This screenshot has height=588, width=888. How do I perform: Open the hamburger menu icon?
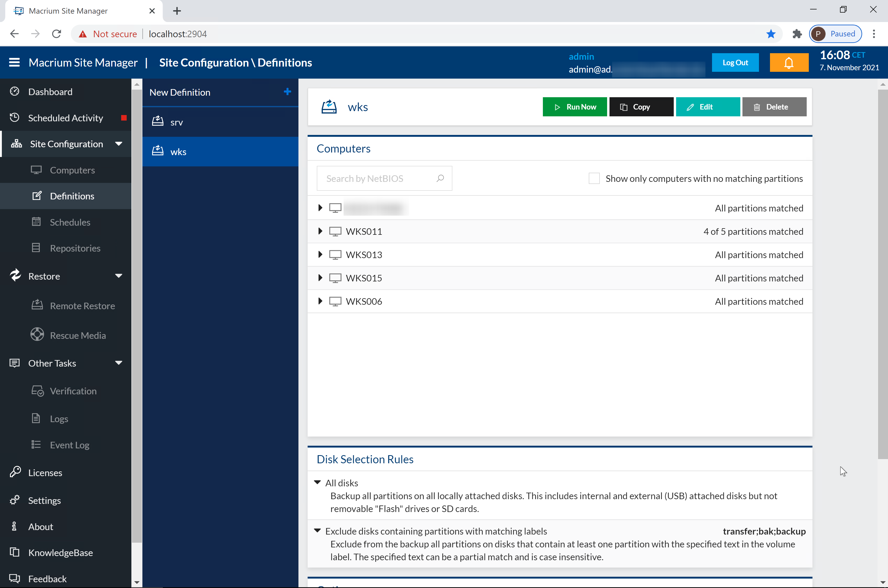coord(14,62)
